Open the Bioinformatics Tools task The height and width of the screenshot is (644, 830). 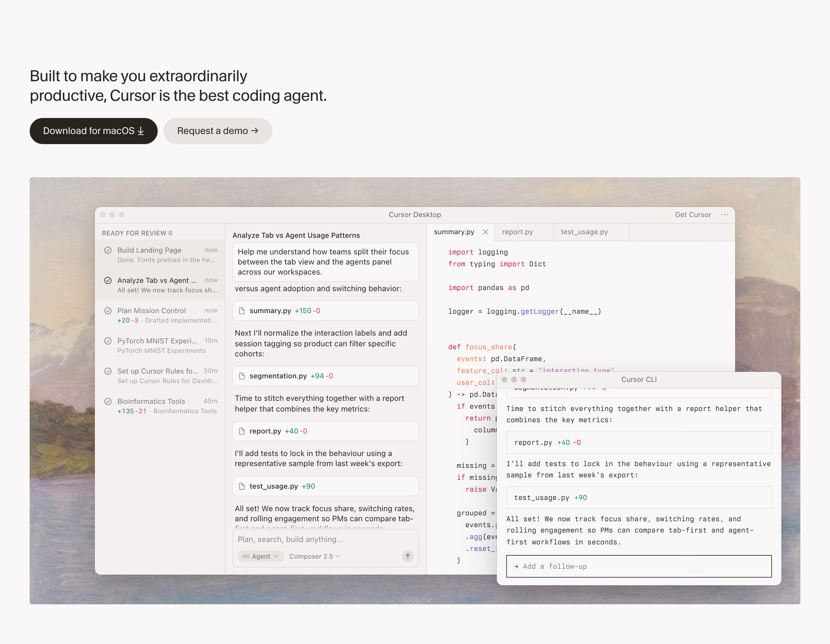[160, 406]
